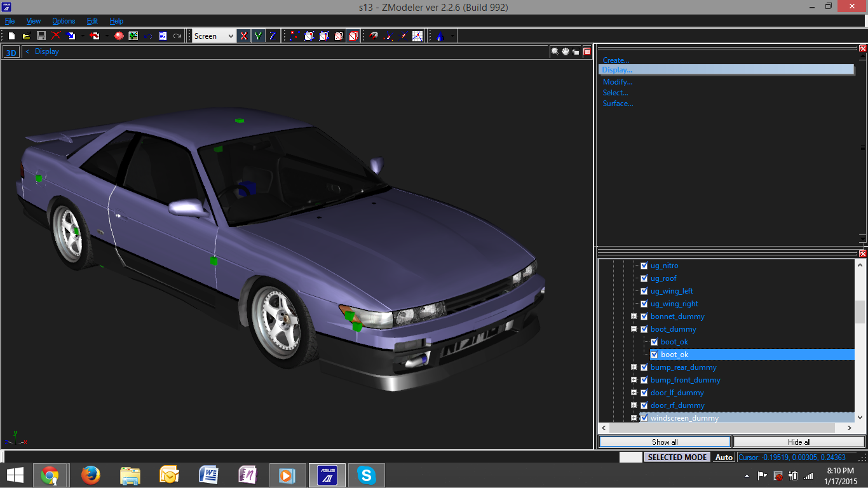Click the 3D viewport type button

(x=11, y=53)
